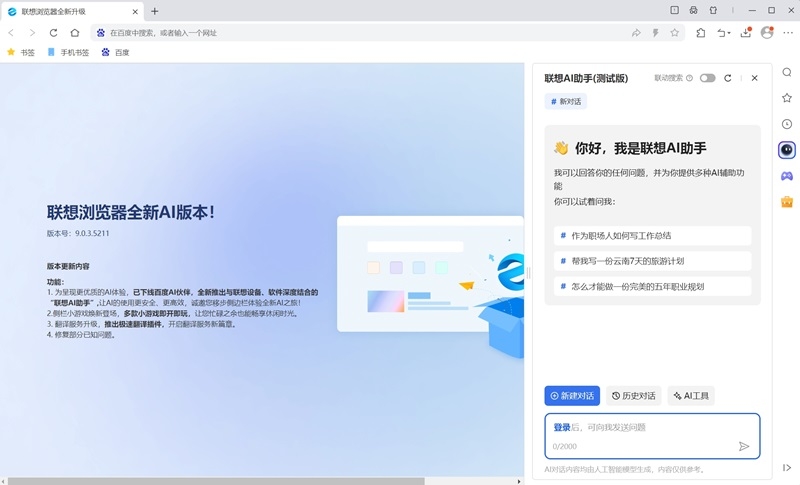Click the title bar skin shirt icon
Viewport: 800px width, 485px height.
[x=713, y=10]
